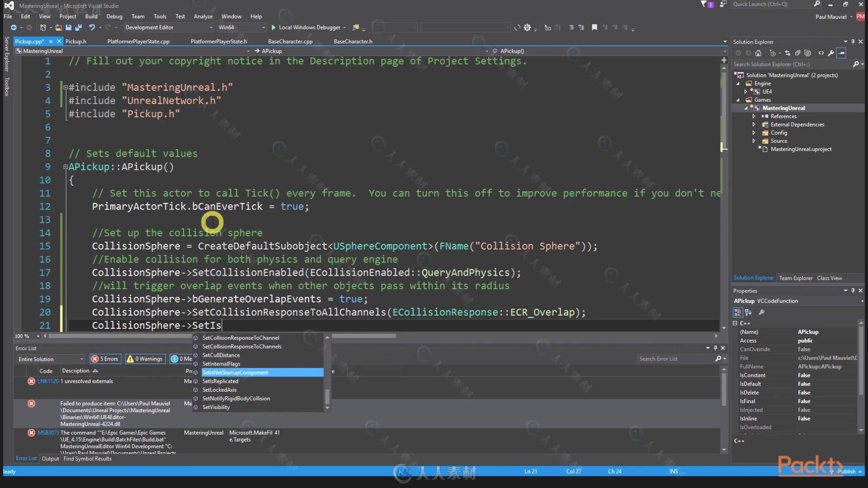Click Categorized view icon in Properties
The width and height of the screenshot is (868, 488).
click(738, 312)
